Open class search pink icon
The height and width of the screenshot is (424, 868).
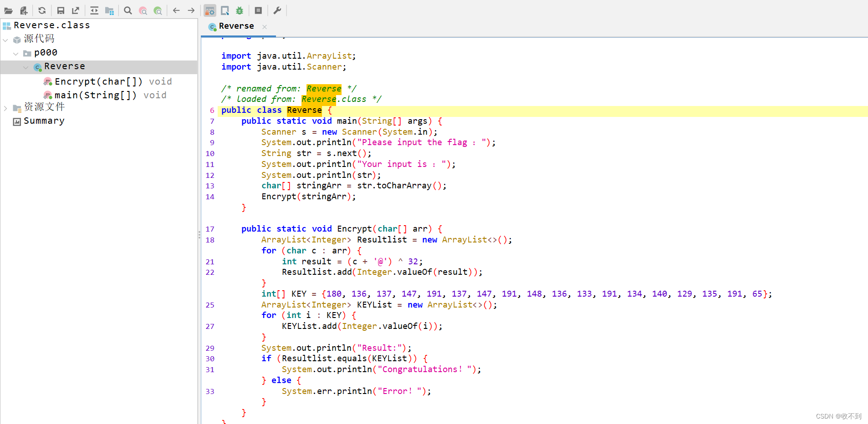pyautogui.click(x=143, y=10)
